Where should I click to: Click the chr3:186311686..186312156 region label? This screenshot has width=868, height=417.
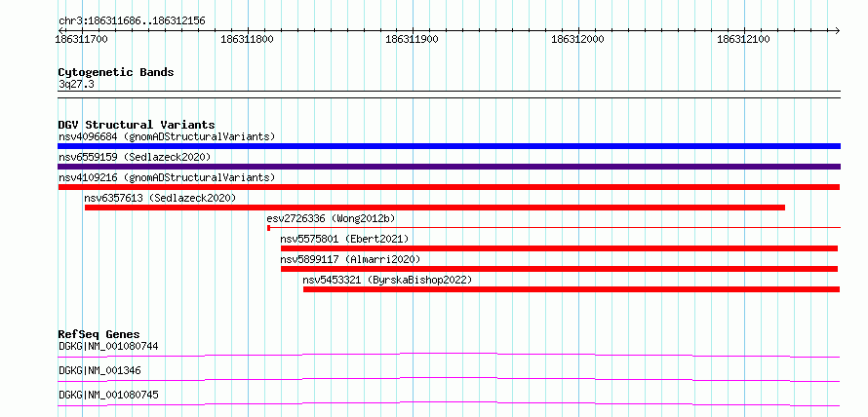pos(132,21)
